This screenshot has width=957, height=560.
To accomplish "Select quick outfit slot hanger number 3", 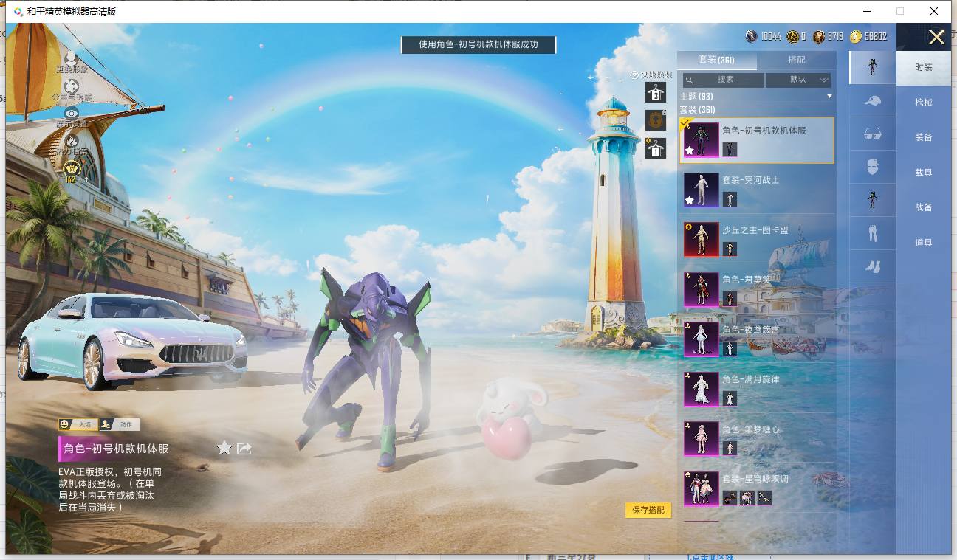I will pos(656,92).
